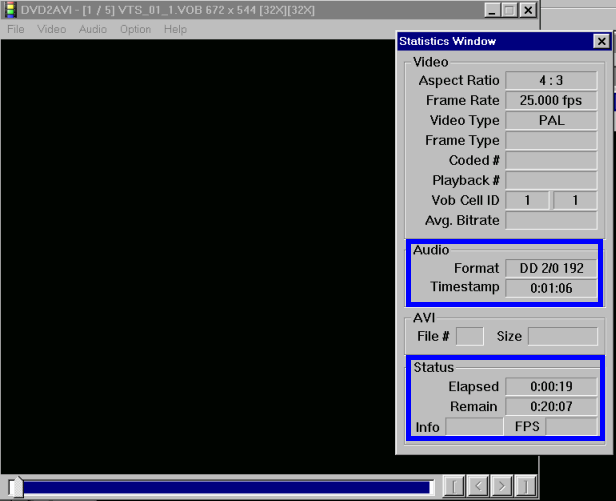This screenshot has height=501, width=616.
Task: Click the Elapsed value 0:00:19
Action: [551, 387]
